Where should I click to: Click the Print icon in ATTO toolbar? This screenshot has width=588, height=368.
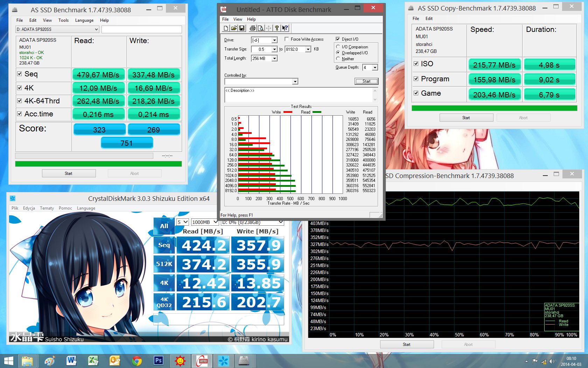click(x=252, y=28)
